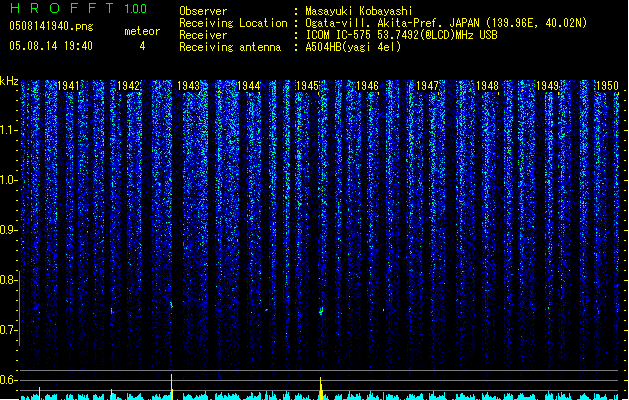Click the 1947 time marker
Viewport: 629px width, 400px height.
tap(428, 86)
